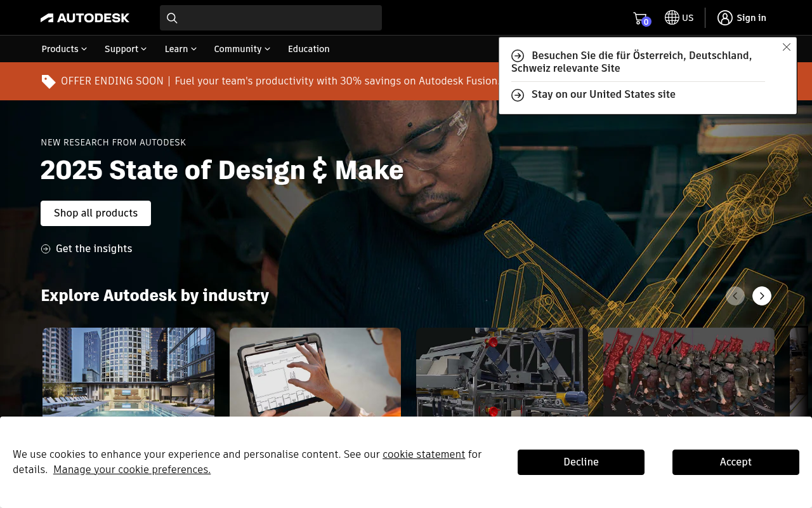Open the Education page
812x508 pixels.
coord(309,49)
